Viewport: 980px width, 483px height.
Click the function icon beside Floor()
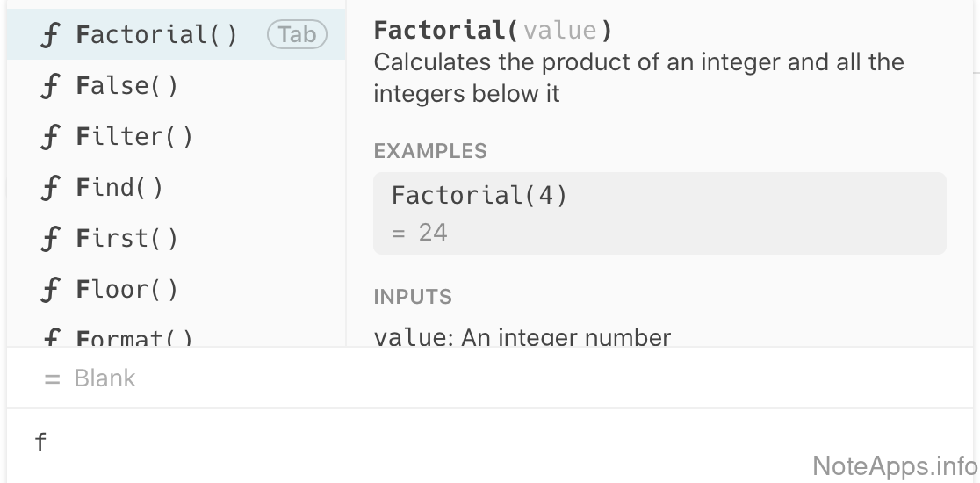(x=51, y=291)
